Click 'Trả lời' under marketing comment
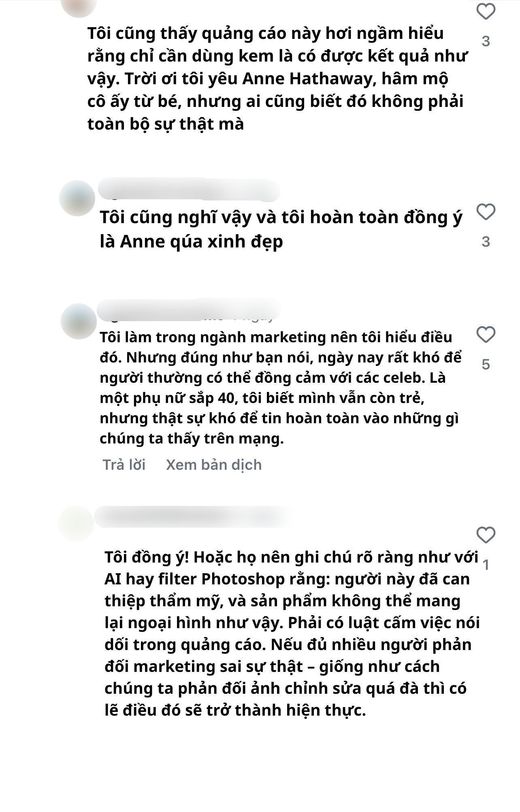Image resolution: width=520 pixels, height=812 pixels. click(124, 465)
